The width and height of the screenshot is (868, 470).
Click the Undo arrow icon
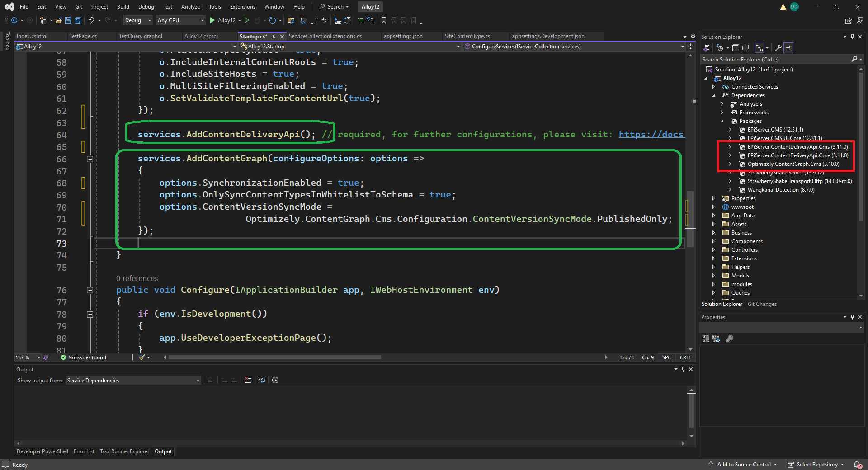tap(91, 20)
